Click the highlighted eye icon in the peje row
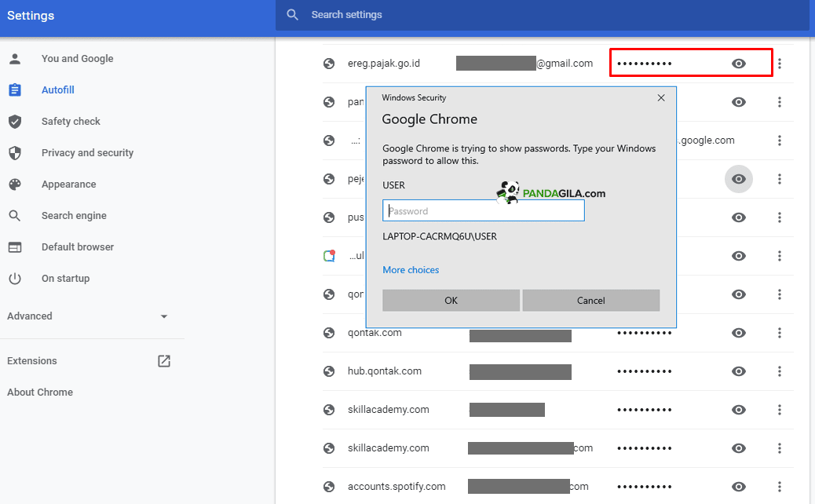Image resolution: width=815 pixels, height=504 pixels. (x=739, y=179)
